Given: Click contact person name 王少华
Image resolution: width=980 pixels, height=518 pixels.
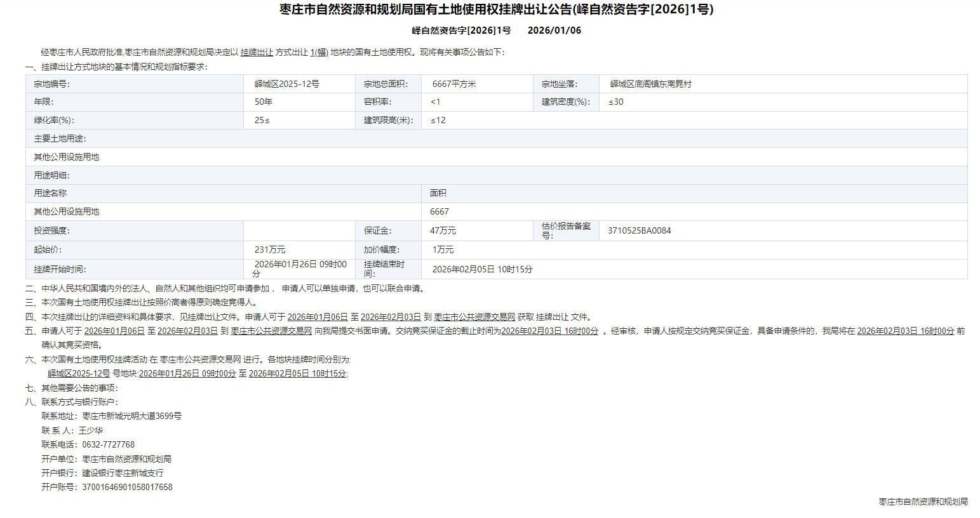Looking at the screenshot, I should (91, 430).
